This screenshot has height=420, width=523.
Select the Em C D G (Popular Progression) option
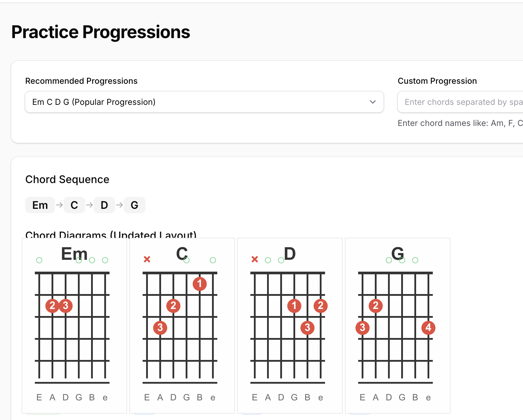[204, 102]
